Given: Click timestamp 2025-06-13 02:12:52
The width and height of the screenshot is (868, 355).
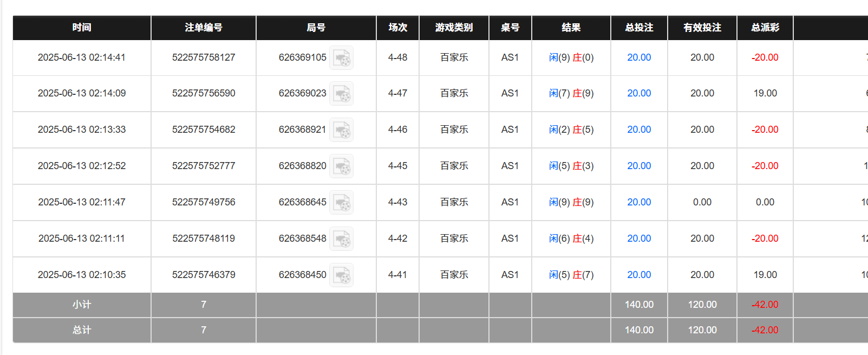Looking at the screenshot, I should 82,166.
